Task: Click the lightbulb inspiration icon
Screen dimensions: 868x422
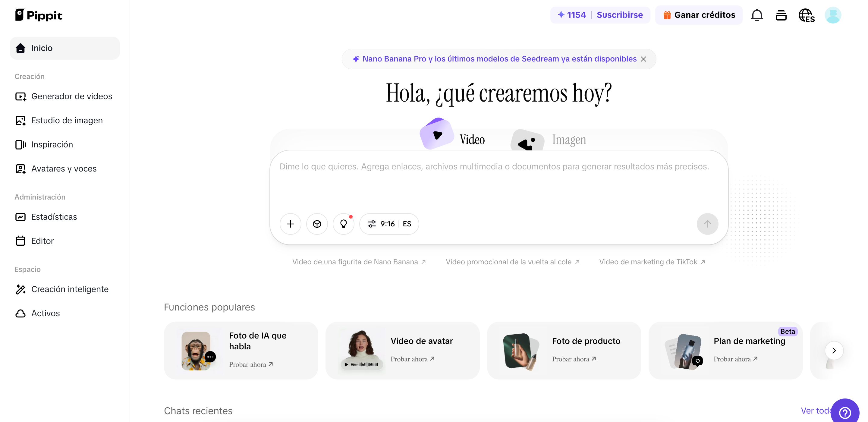Action: tap(343, 224)
